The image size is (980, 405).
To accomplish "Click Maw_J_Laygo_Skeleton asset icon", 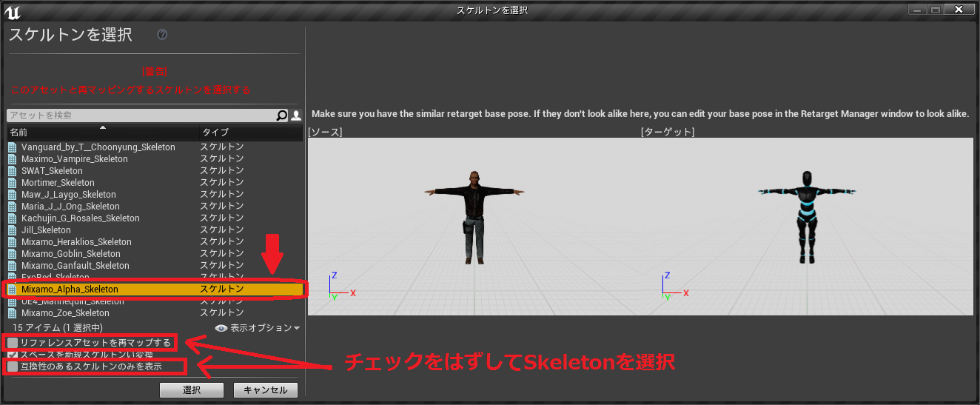I will pos(12,195).
